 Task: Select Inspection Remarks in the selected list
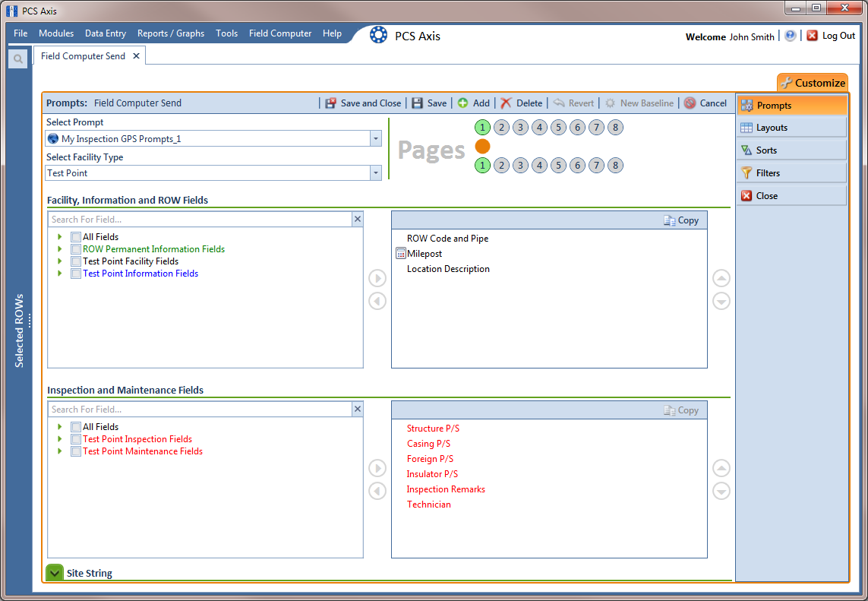(446, 489)
